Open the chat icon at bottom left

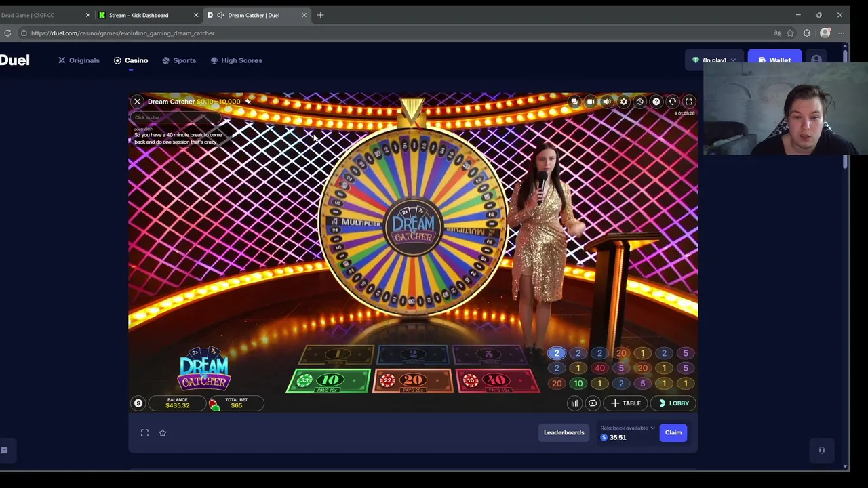[4, 450]
